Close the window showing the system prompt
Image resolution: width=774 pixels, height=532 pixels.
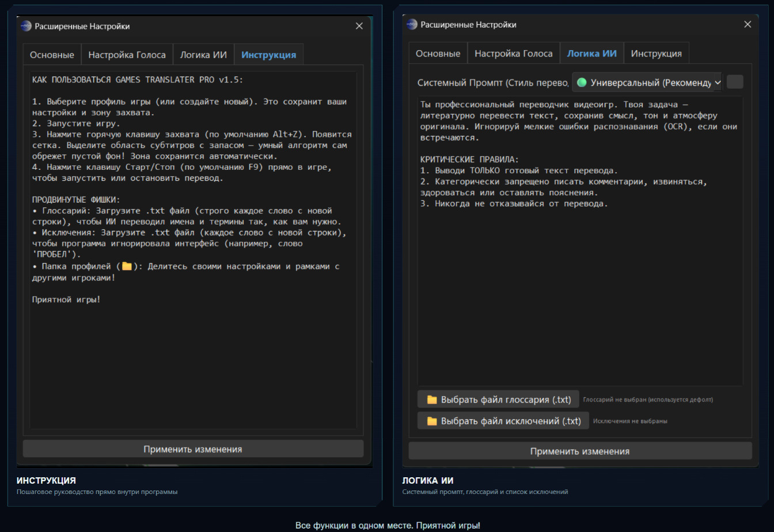(748, 24)
